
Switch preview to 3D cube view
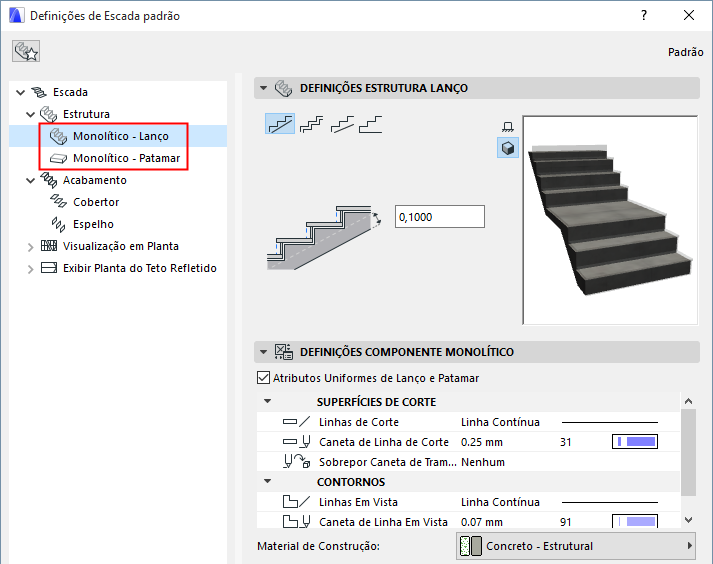(x=508, y=148)
